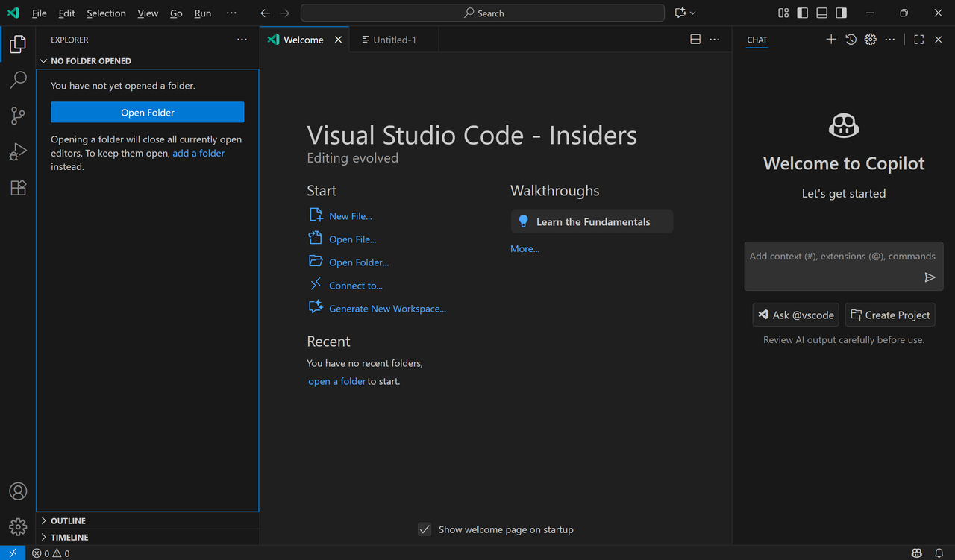Uncheck Show welcome page on startup
Image resolution: width=955 pixels, height=560 pixels.
pos(425,529)
